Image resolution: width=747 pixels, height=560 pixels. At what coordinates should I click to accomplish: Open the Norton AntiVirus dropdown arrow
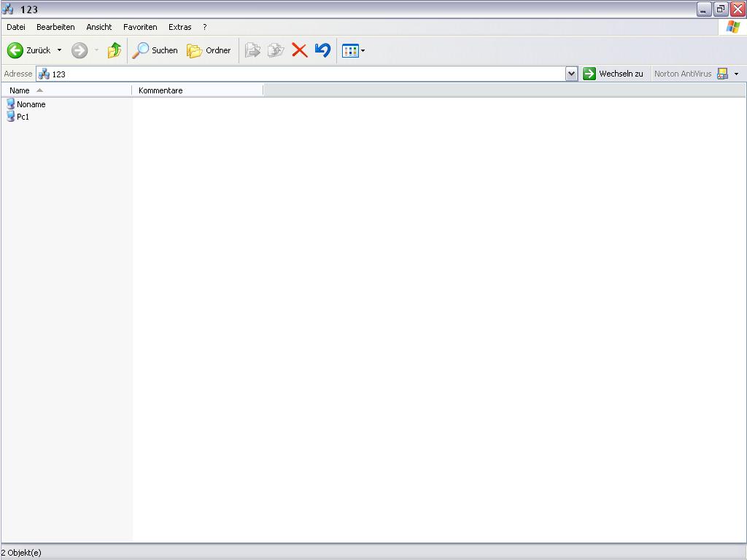coord(737,74)
